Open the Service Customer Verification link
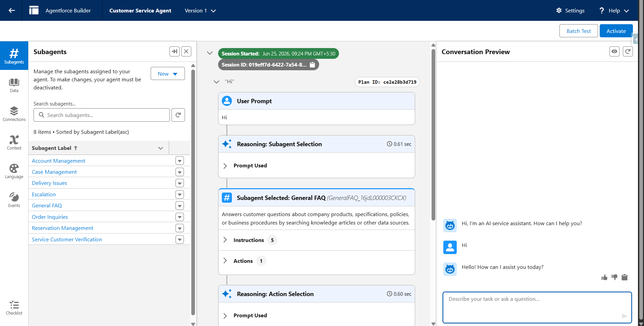644x326 pixels. [x=67, y=239]
